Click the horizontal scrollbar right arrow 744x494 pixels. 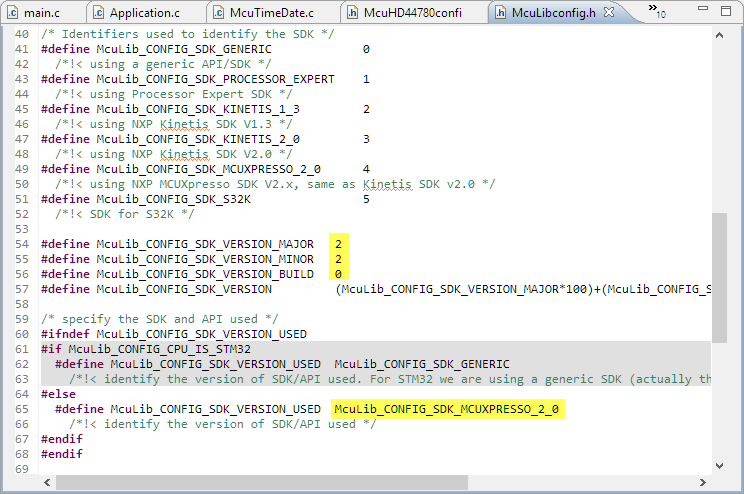(702, 482)
